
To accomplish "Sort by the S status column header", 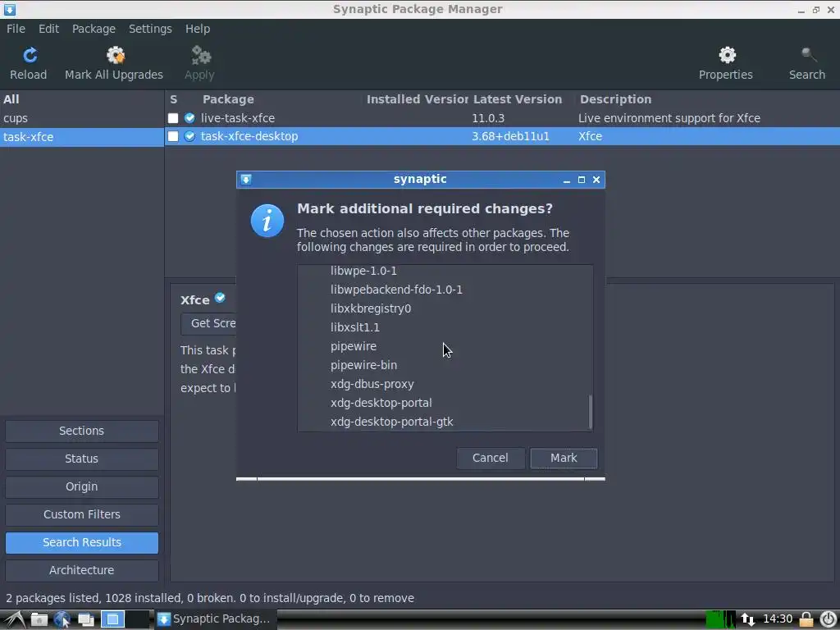I will [174, 99].
